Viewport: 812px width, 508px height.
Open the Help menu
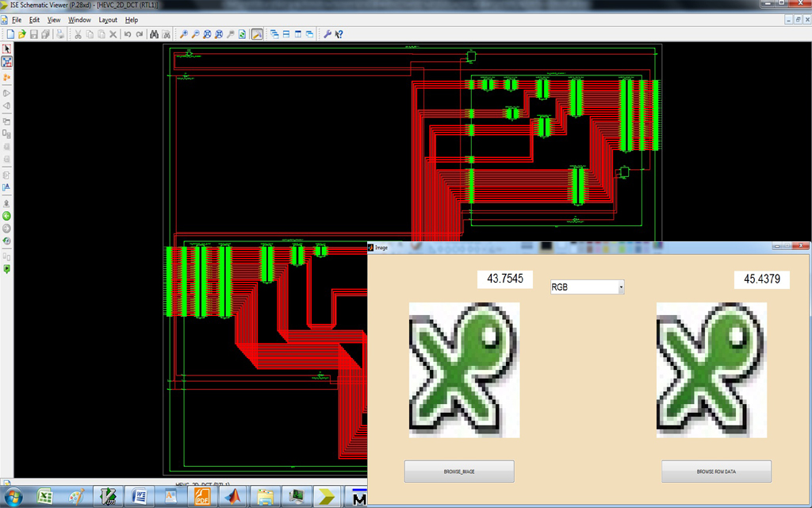132,20
